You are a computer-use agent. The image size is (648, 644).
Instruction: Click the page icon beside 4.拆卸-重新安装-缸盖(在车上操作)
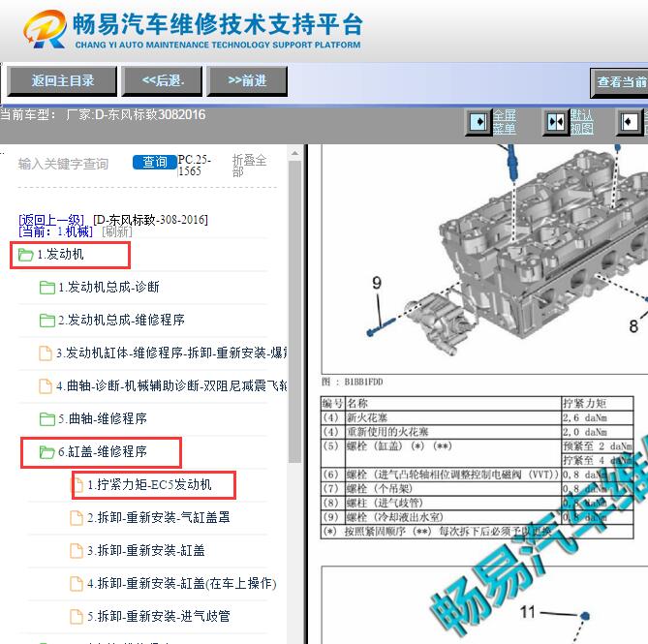coord(77,584)
